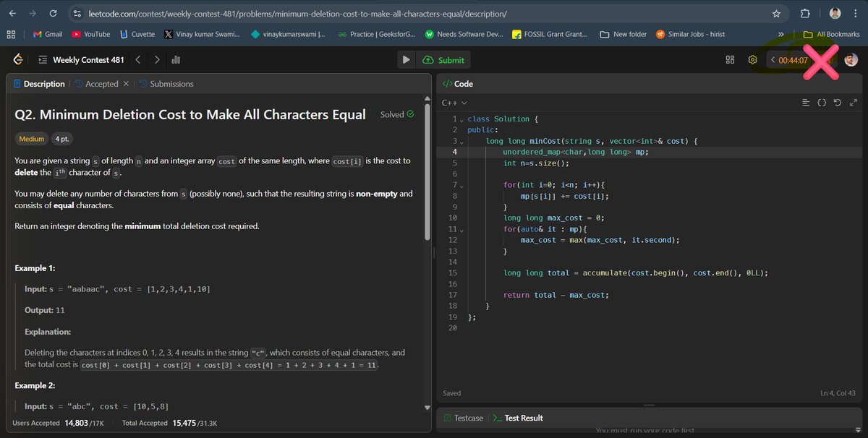Open the editor settings gear icon

point(752,59)
